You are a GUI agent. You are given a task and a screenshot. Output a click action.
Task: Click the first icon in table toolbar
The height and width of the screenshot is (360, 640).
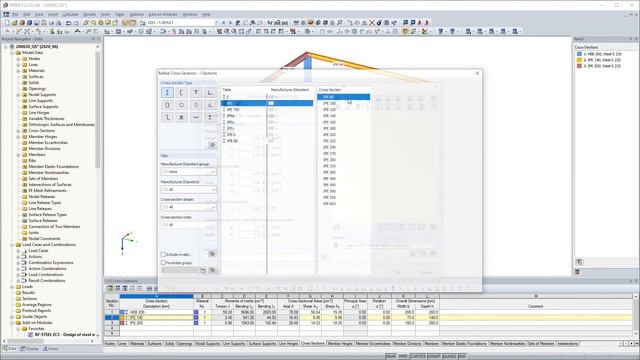(x=110, y=288)
